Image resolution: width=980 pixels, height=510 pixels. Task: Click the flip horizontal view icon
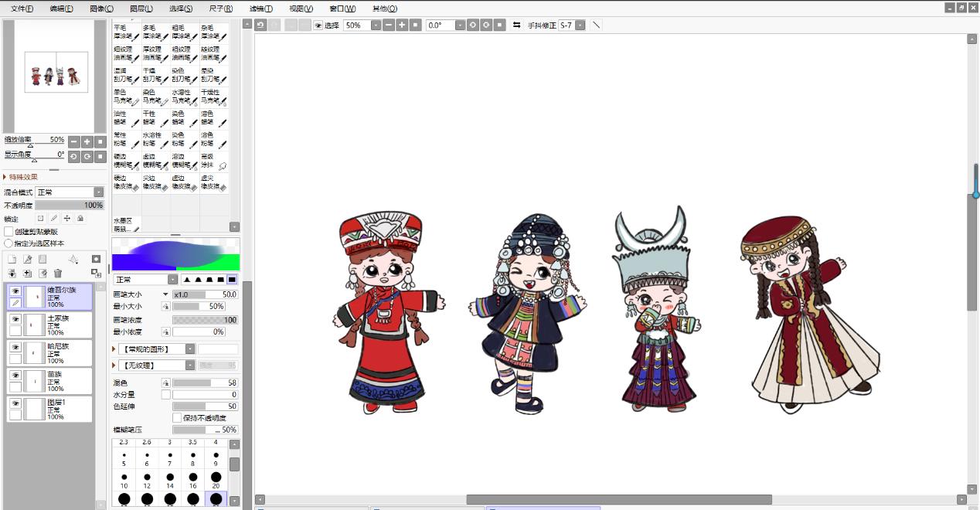pos(517,25)
